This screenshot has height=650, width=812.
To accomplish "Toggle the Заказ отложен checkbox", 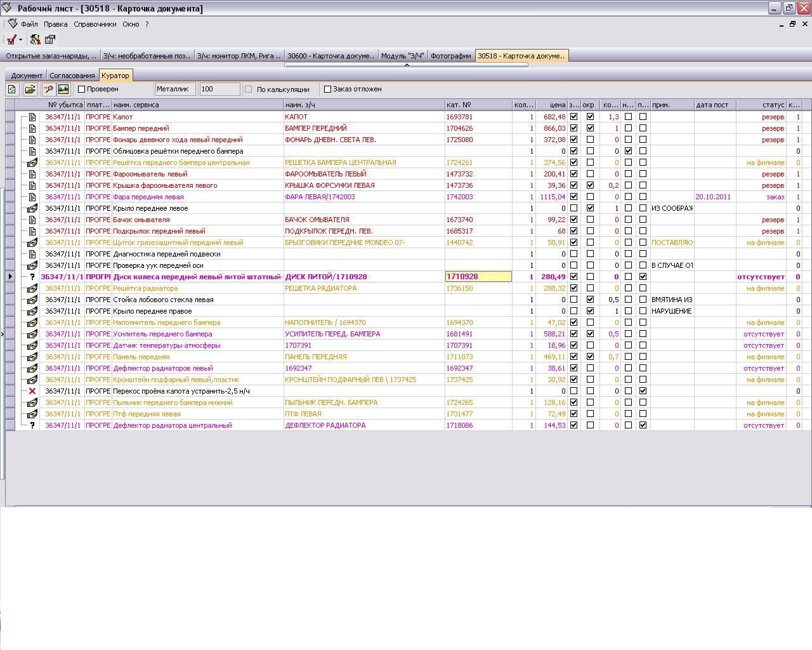I will point(328,90).
